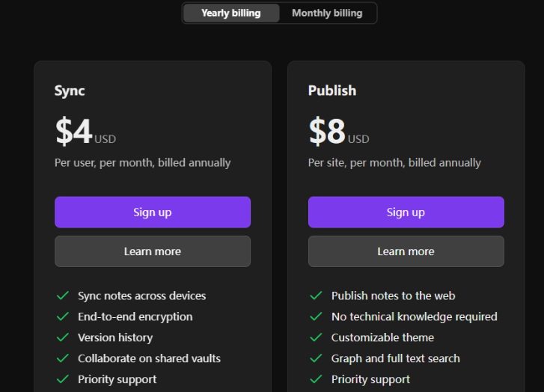Click checkmark beside Publish notes to the web
Screen dimensions: 544x392
(316, 296)
